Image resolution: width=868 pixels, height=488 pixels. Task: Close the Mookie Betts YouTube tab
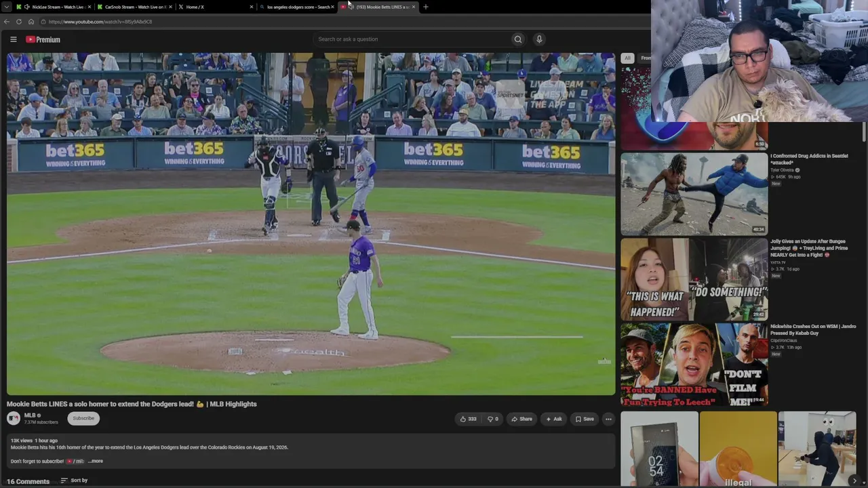(x=414, y=7)
